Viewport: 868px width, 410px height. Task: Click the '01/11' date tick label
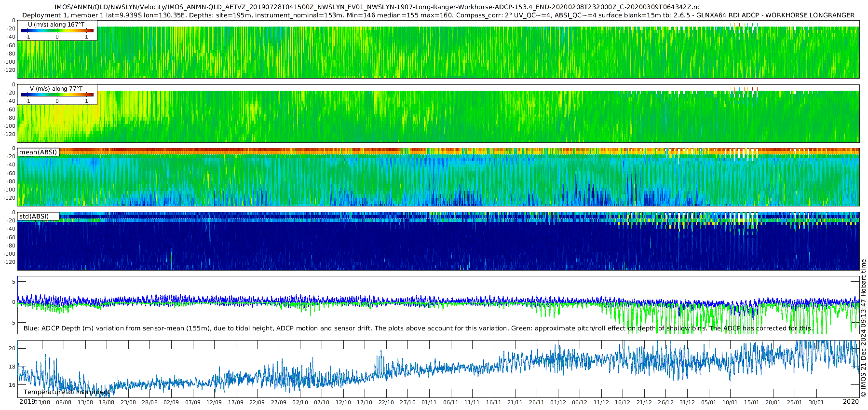(429, 402)
